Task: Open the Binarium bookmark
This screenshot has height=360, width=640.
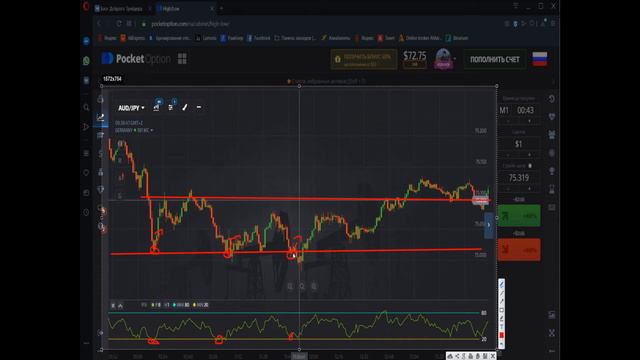Action: (x=457, y=38)
